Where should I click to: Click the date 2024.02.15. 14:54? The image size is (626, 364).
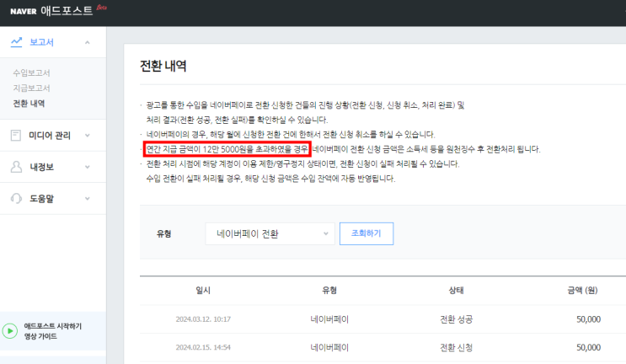(203, 347)
